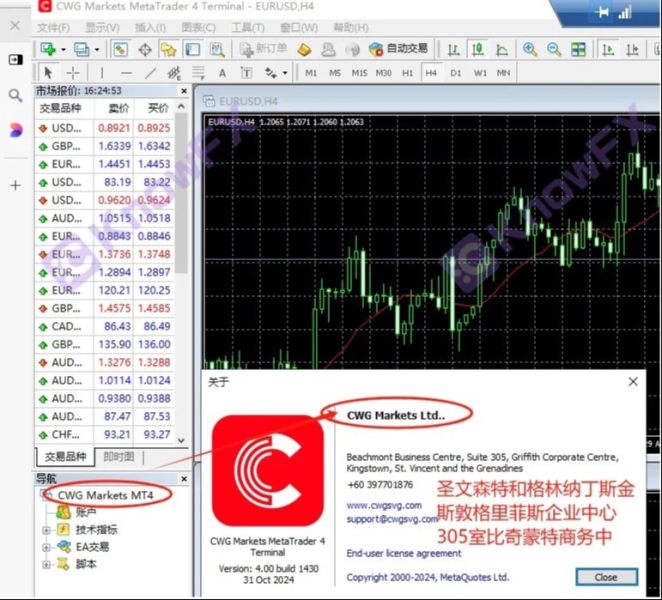Screen dimensions: 662x600
Task: Open the New Chart dropdown arrow
Action: 63,50
